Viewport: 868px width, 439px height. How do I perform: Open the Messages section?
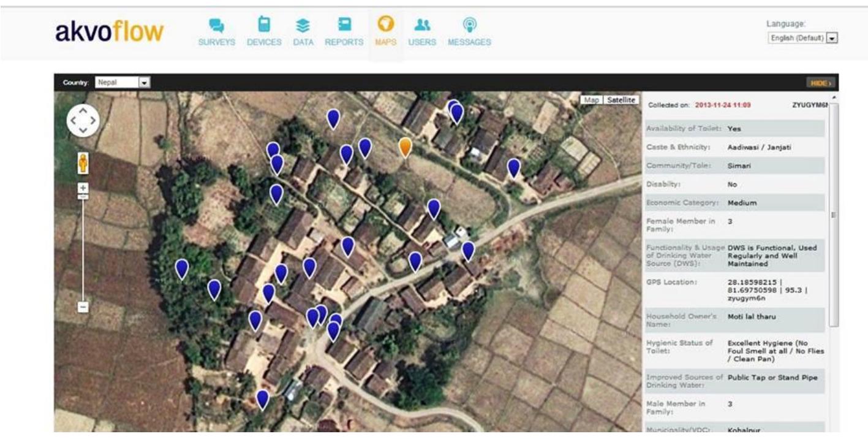click(469, 32)
